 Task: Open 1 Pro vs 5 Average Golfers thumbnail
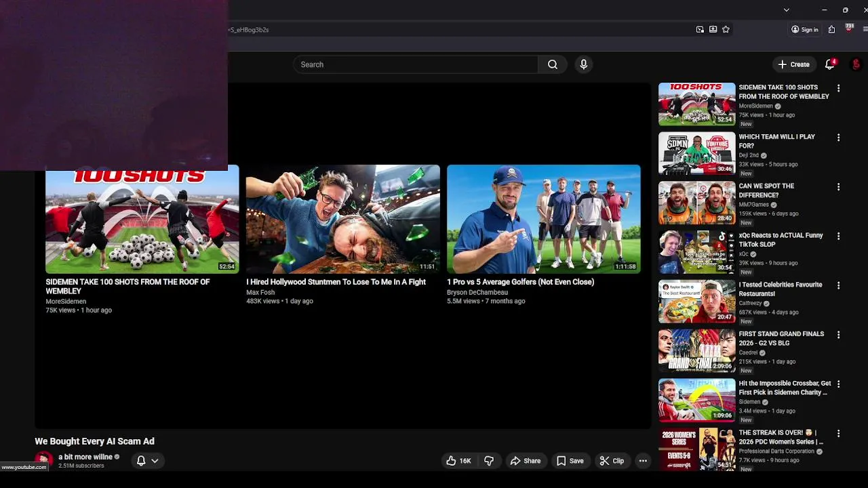coord(544,219)
